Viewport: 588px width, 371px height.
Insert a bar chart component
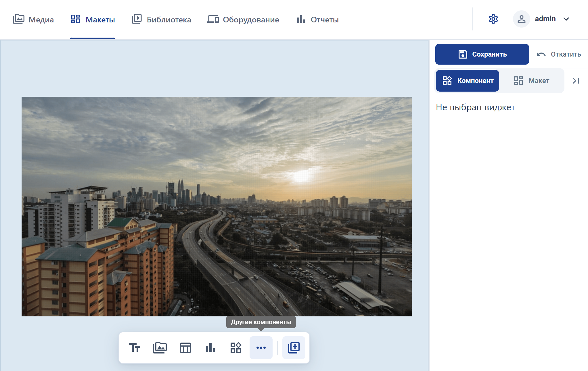[210, 348]
